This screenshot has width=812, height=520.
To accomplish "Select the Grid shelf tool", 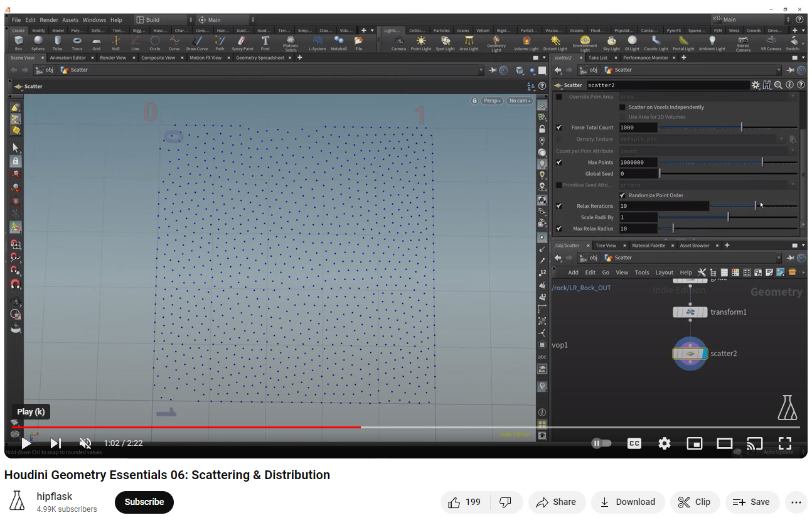I will click(x=96, y=43).
